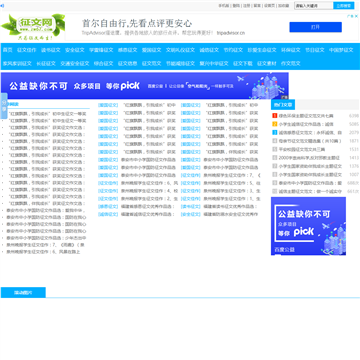The height and width of the screenshot is (360, 360).
Task: Click the [诚信征文] tag in the article list
Action: click(108, 214)
